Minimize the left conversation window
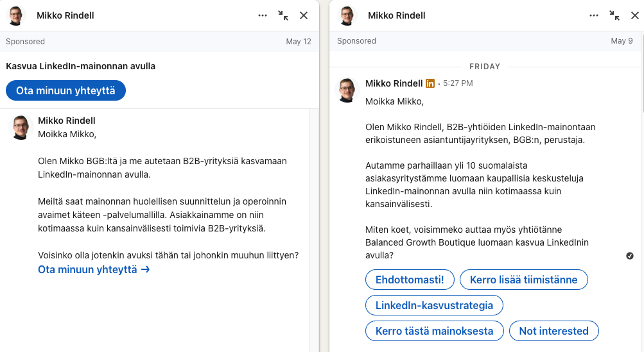644x352 pixels. [x=283, y=15]
